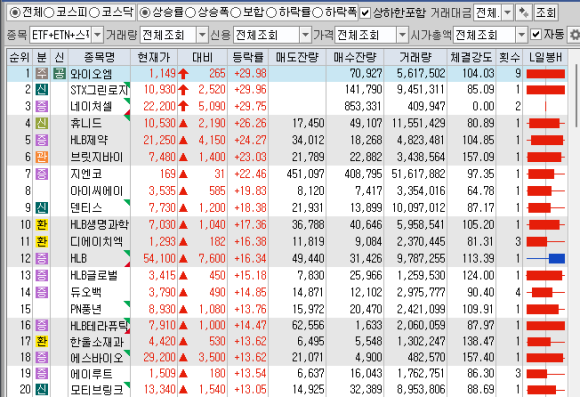Sort by 거래량 column header
Screen dimensions: 580x397
415,57
